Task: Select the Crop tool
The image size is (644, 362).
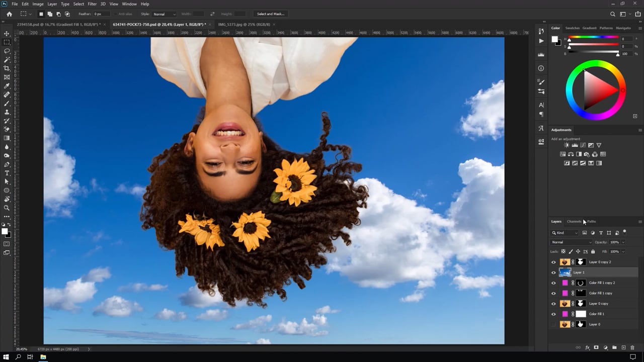Action: point(7,68)
